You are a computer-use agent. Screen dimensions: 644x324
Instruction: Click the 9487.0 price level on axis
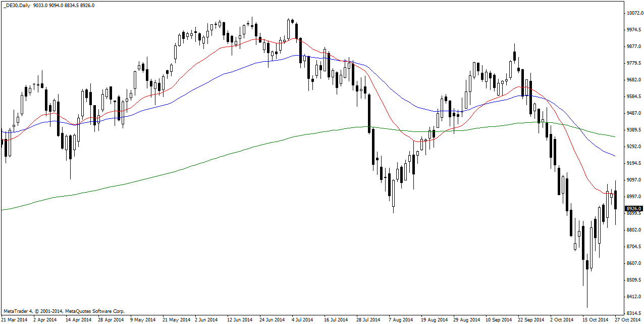pyautogui.click(x=634, y=113)
